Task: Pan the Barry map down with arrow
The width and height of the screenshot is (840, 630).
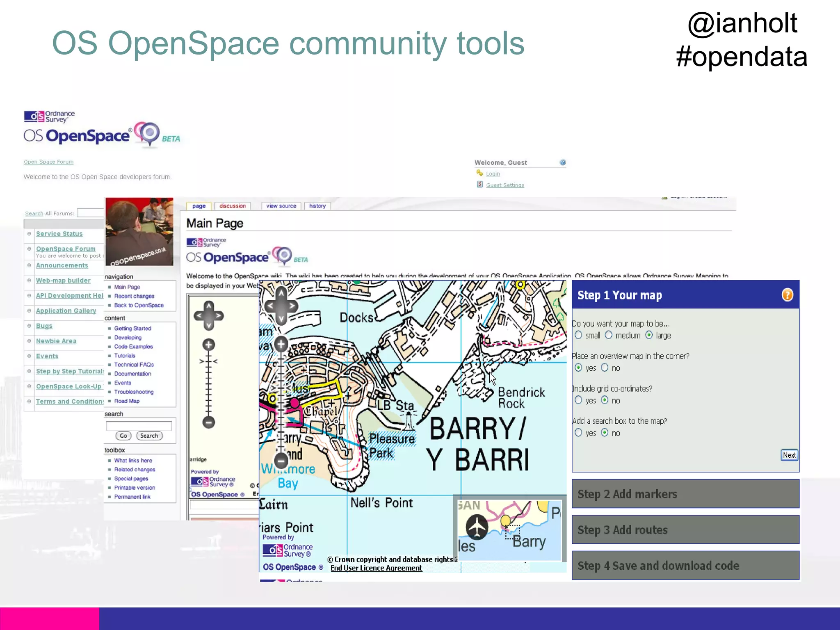Action: point(281,319)
